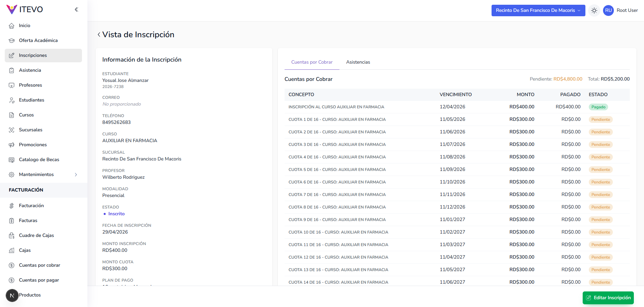The width and height of the screenshot is (644, 307).
Task: Click the phone number 8495262683
Action: [117, 123]
